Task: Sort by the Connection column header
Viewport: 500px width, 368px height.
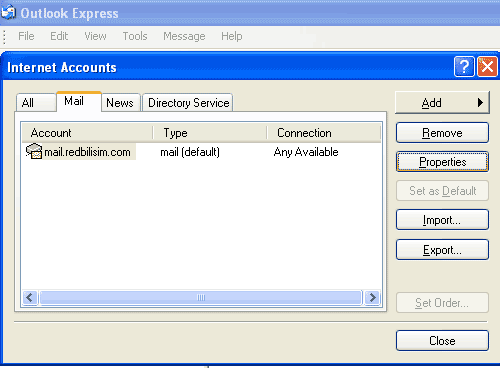Action: click(x=324, y=133)
